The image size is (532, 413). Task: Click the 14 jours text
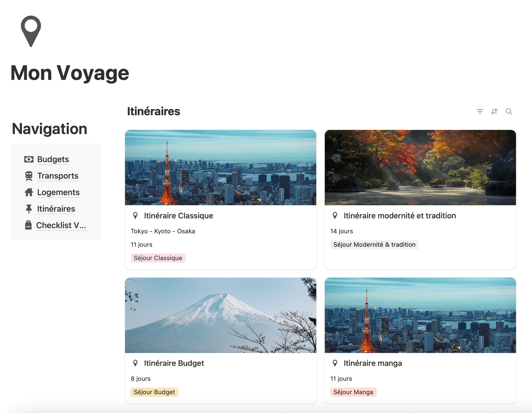tap(342, 231)
